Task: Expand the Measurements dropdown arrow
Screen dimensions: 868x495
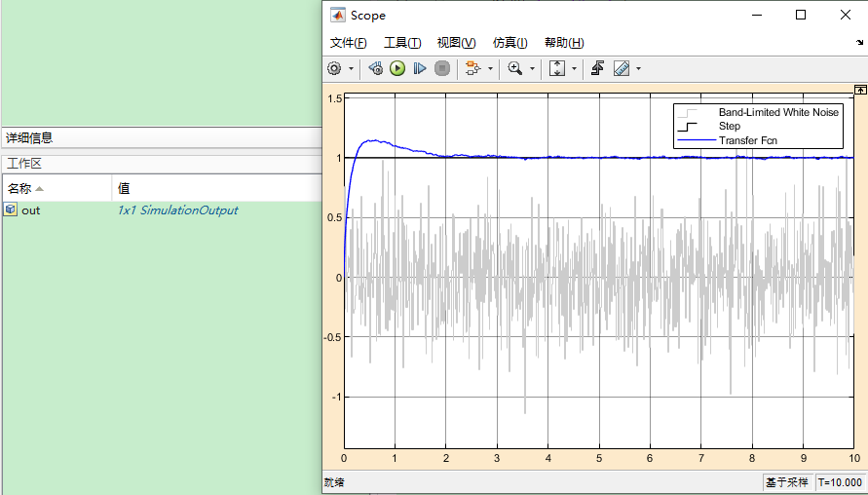Action: (x=638, y=68)
